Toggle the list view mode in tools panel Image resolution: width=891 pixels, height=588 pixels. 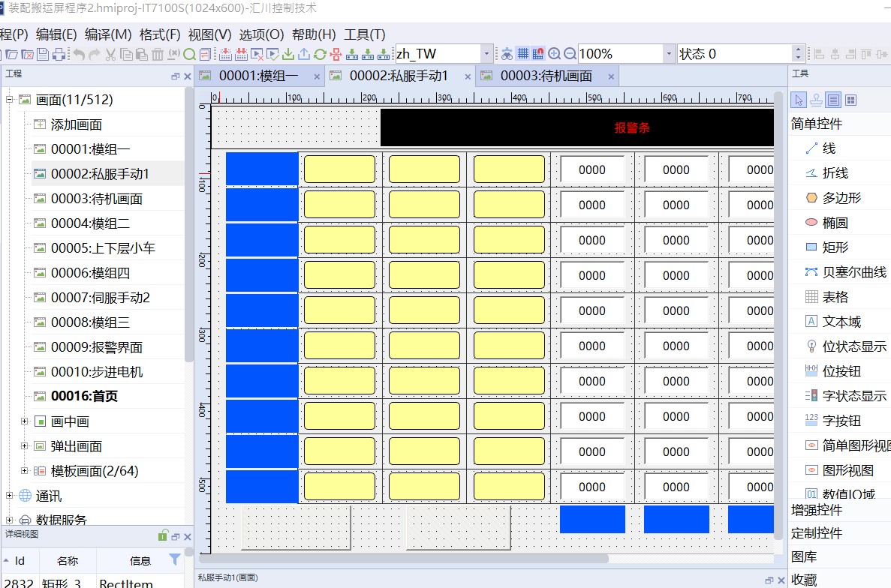pos(832,100)
